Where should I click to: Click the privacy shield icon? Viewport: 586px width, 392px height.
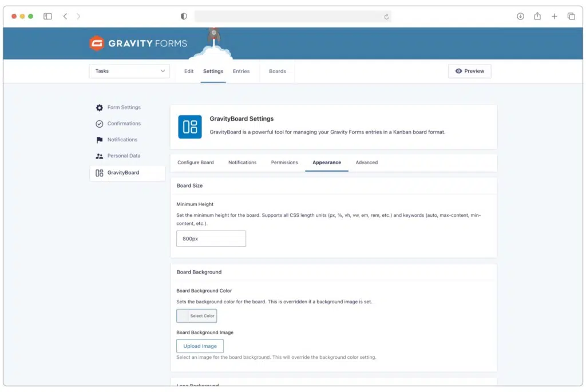point(184,17)
